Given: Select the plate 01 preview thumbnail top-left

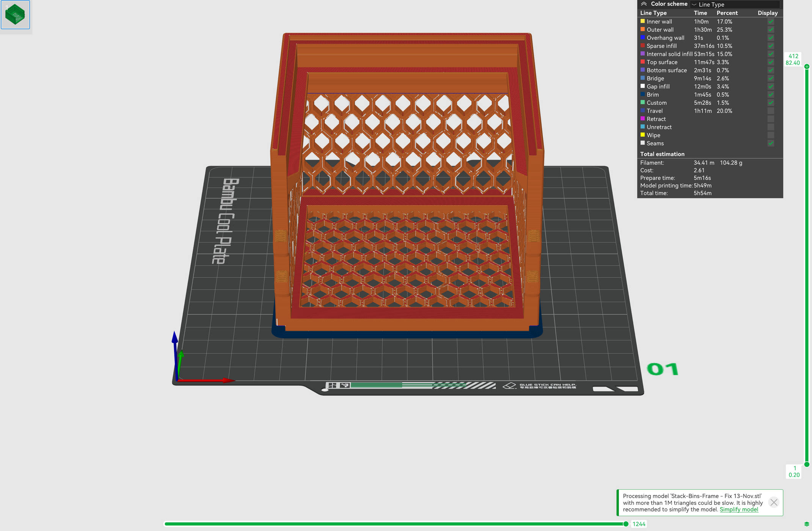Looking at the screenshot, I should pyautogui.click(x=15, y=15).
